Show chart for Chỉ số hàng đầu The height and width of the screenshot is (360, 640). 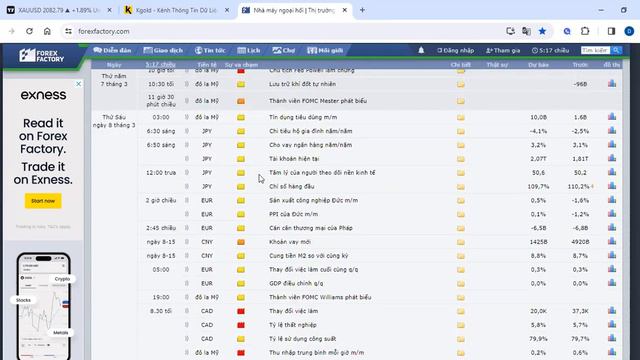click(612, 186)
